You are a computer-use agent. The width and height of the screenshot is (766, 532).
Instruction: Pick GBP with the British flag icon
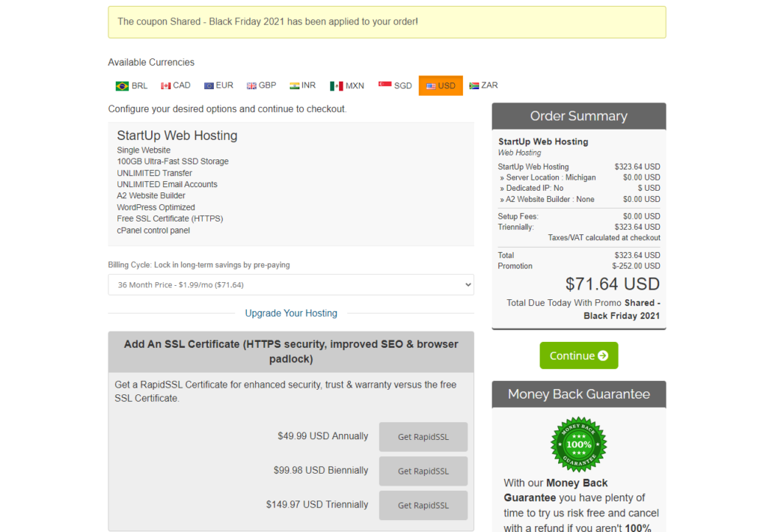coord(251,85)
